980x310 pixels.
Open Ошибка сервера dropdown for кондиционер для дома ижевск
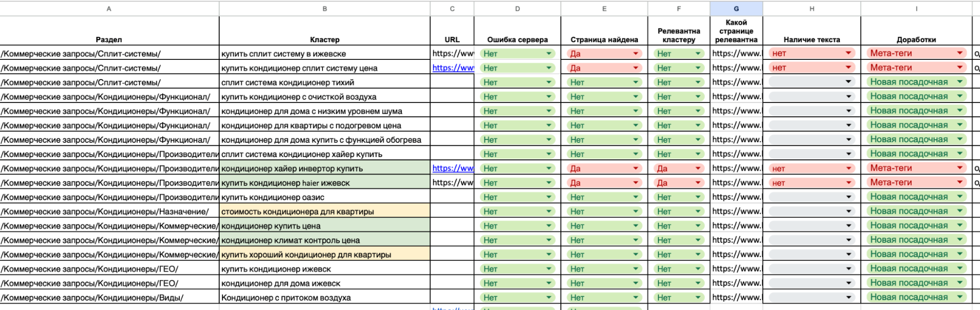(517, 283)
